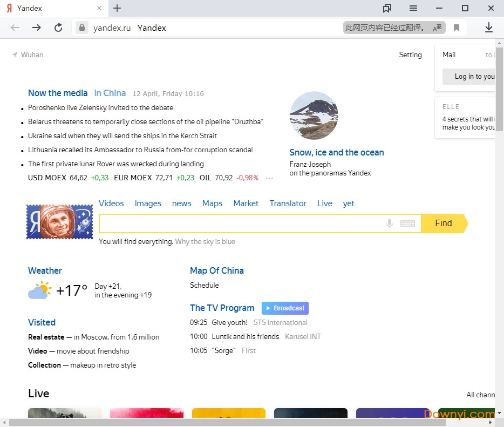Open the Weather heading
504x427 pixels.
pos(45,271)
